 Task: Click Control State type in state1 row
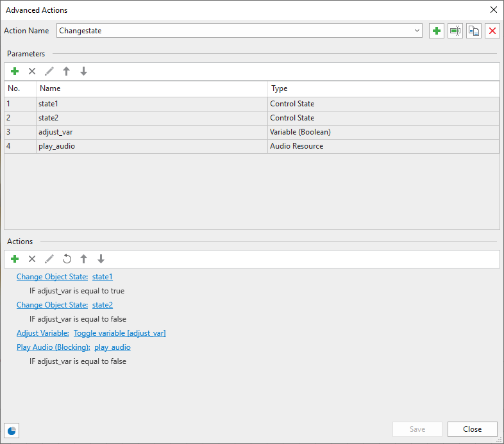pyautogui.click(x=383, y=104)
